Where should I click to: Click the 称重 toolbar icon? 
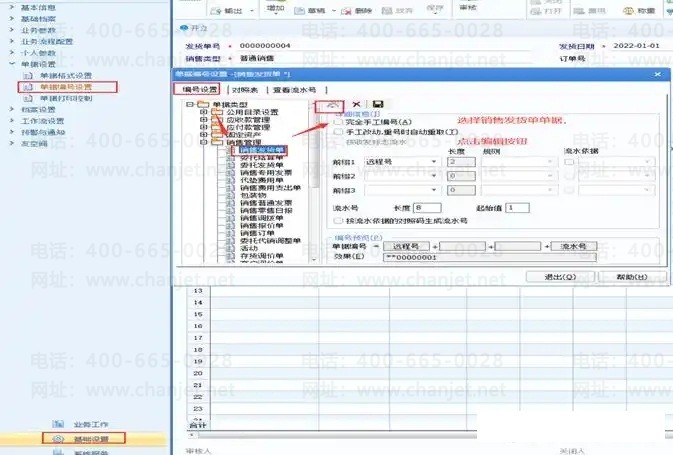[628, 11]
